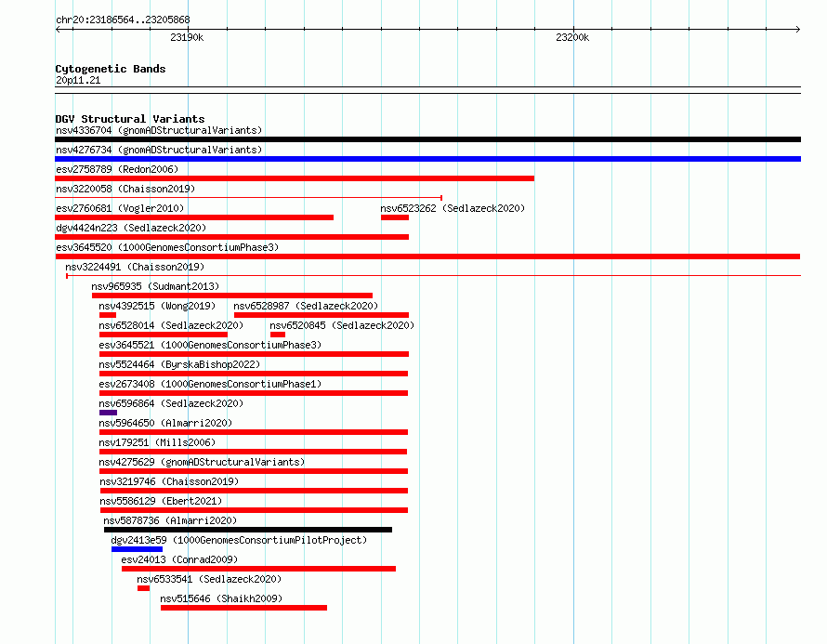Click the DGV Structural Variants track title

tap(130, 119)
